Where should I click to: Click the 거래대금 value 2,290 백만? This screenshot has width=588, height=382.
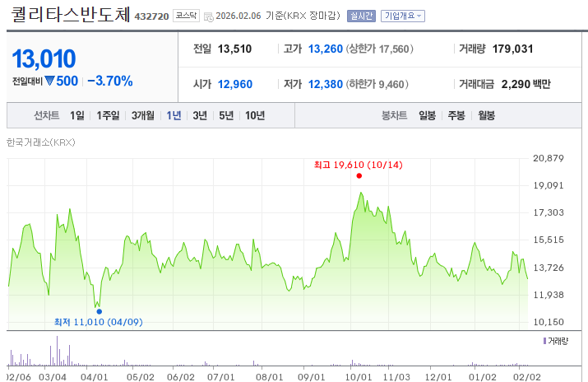point(525,84)
